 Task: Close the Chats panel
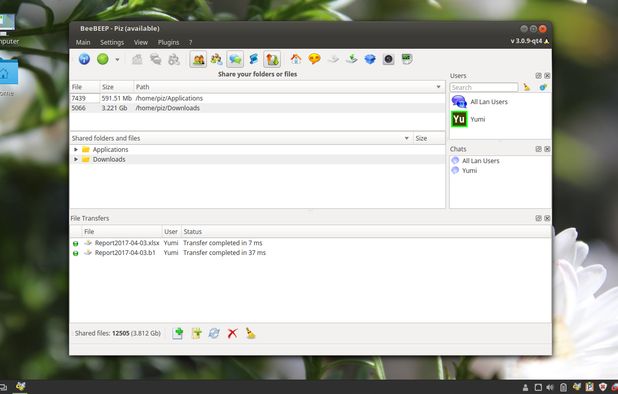[547, 149]
